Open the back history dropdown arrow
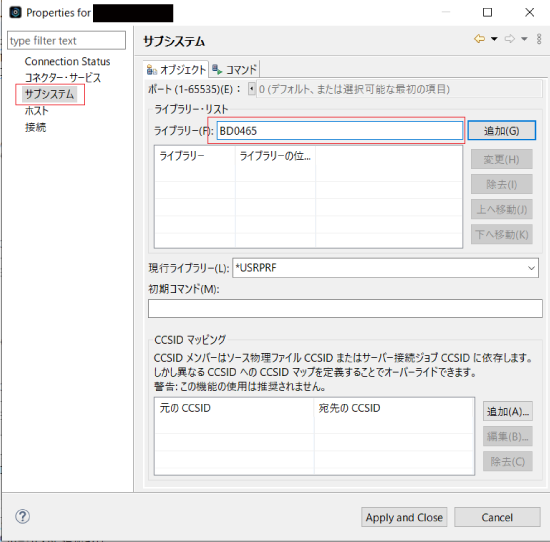 coord(494,39)
